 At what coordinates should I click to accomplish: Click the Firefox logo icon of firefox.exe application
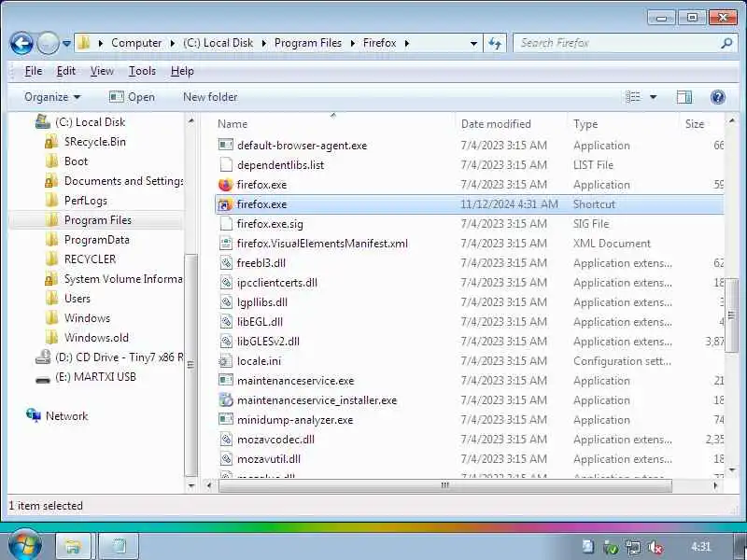225,184
